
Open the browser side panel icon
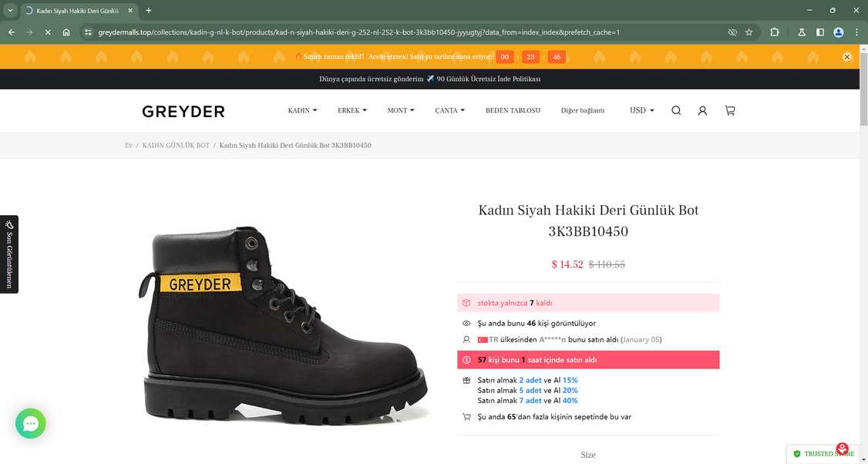(x=820, y=32)
